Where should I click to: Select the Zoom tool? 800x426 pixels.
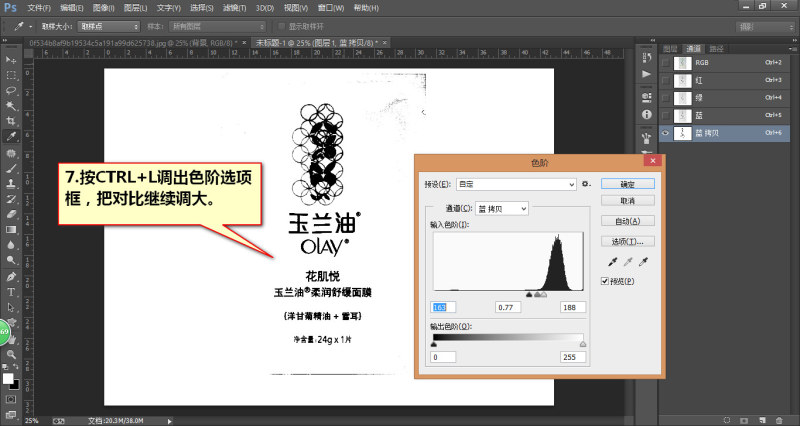click(x=11, y=355)
